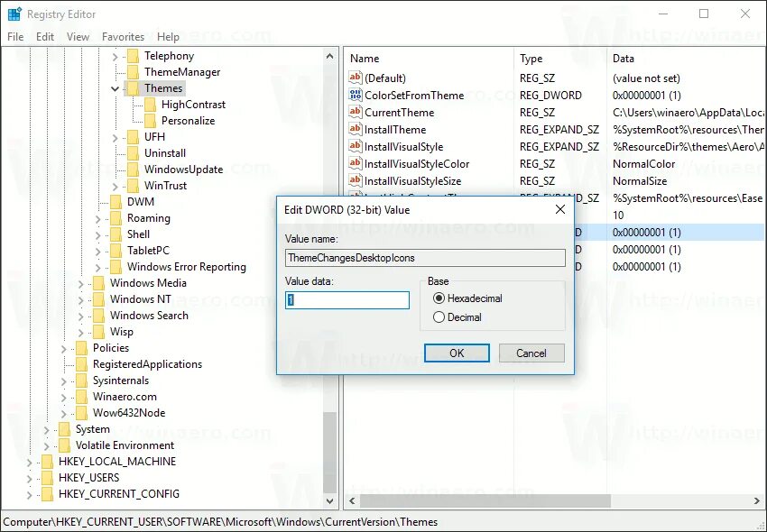This screenshot has width=767, height=532.
Task: Select the InstallVisualStyleColor value icon
Action: pyautogui.click(x=356, y=163)
